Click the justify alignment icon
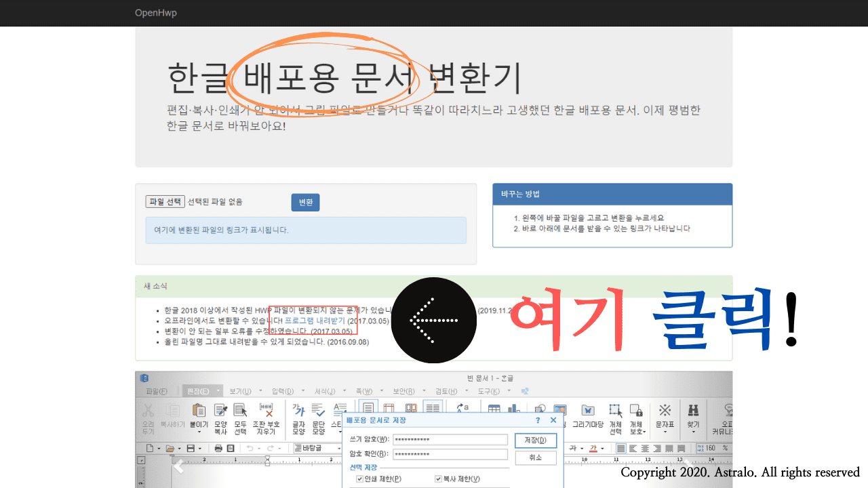 pos(621,448)
